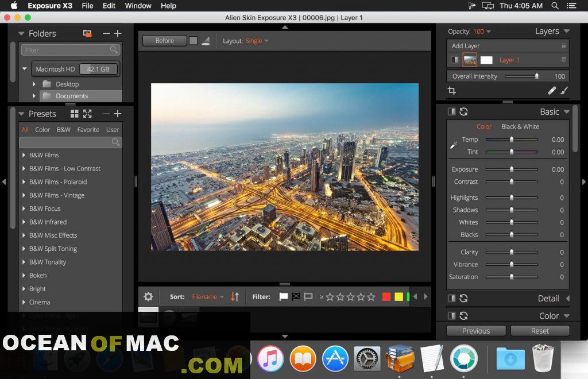Viewport: 588px width, 379px height.
Task: Show Color presets tab
Action: [x=42, y=130]
